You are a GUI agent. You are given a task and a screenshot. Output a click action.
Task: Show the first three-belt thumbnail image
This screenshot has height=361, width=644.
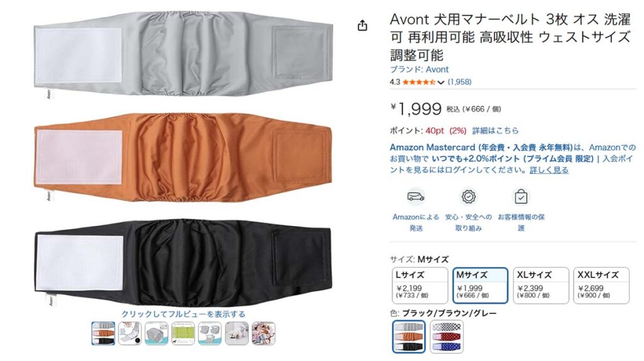tap(103, 333)
